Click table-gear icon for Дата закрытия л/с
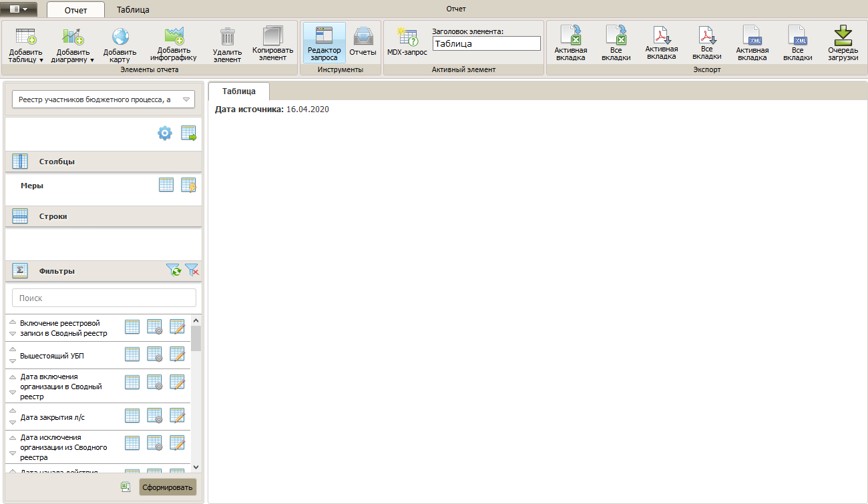868x504 pixels. [155, 415]
